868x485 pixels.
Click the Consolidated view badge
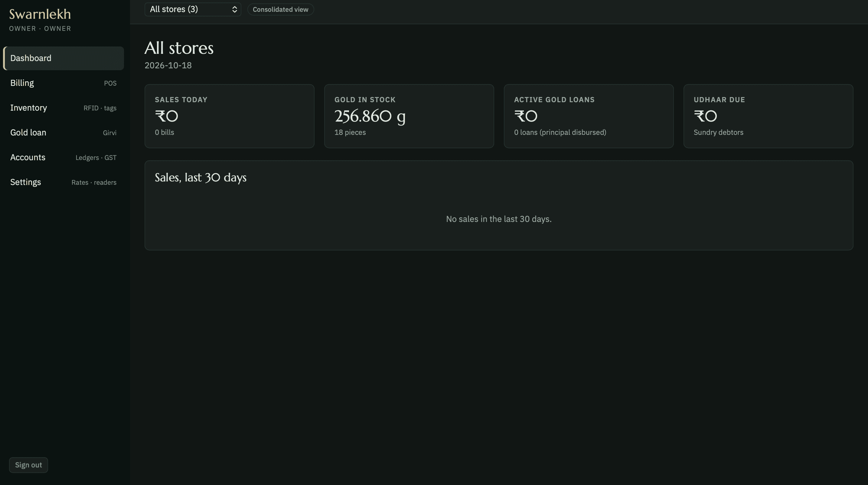(280, 9)
